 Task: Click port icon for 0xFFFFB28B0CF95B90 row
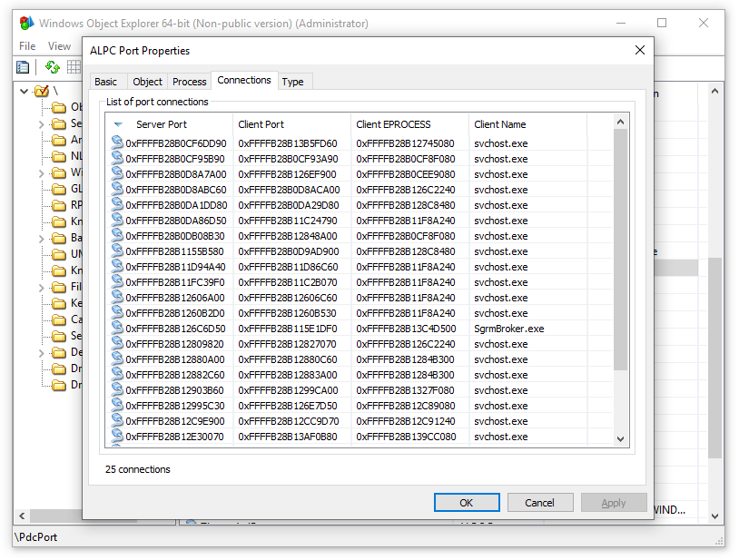tap(117, 158)
